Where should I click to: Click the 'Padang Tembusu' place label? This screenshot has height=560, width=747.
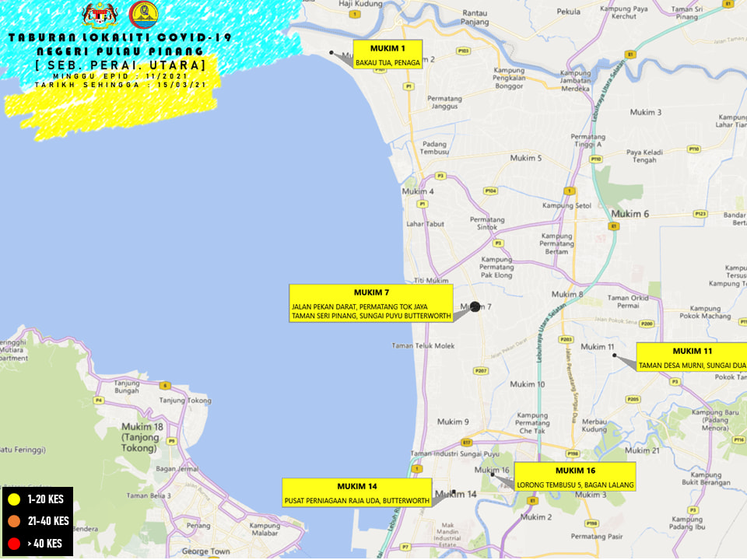tap(434, 148)
